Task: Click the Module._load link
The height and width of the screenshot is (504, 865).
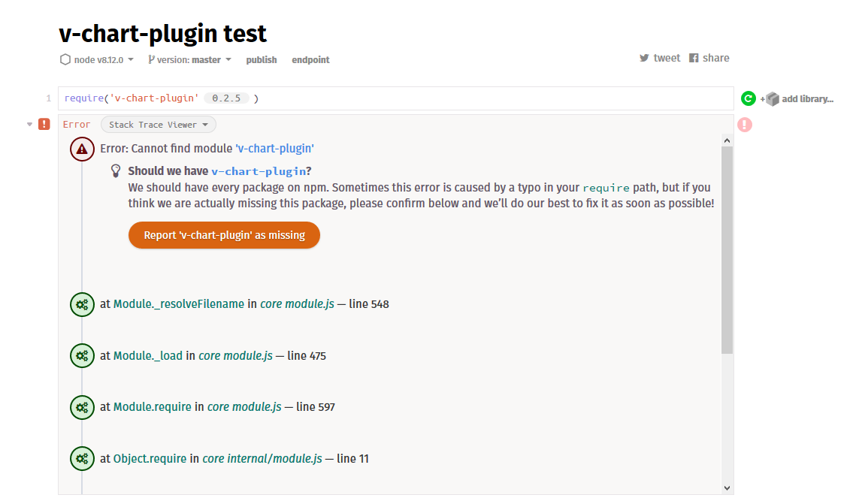Action: (x=148, y=356)
